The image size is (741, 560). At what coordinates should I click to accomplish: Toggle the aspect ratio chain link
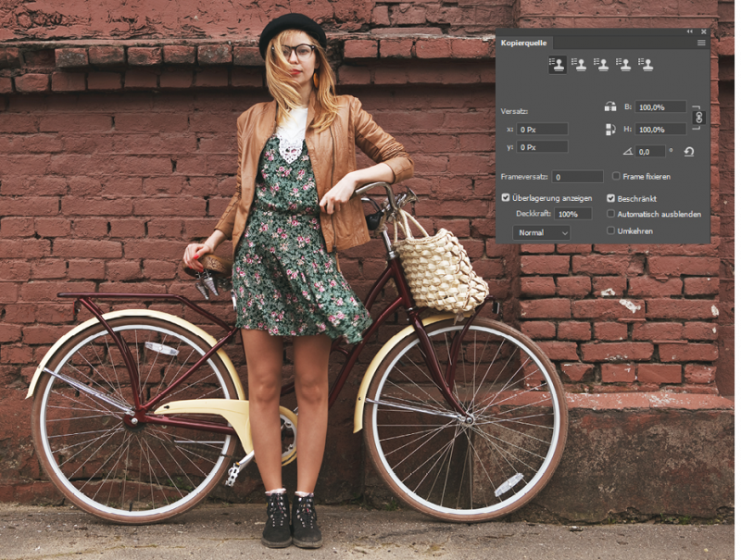point(698,118)
